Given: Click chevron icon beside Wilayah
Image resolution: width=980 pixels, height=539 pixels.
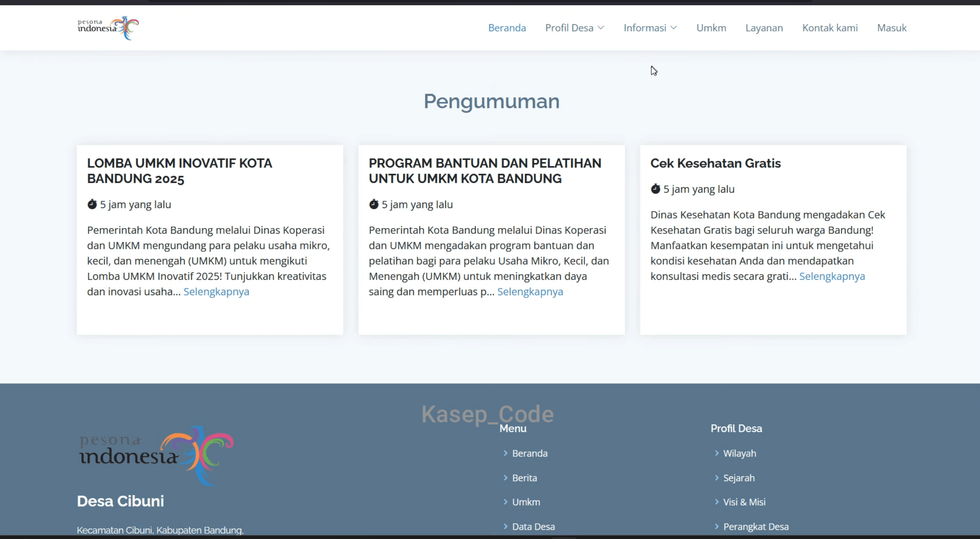Looking at the screenshot, I should coord(717,453).
